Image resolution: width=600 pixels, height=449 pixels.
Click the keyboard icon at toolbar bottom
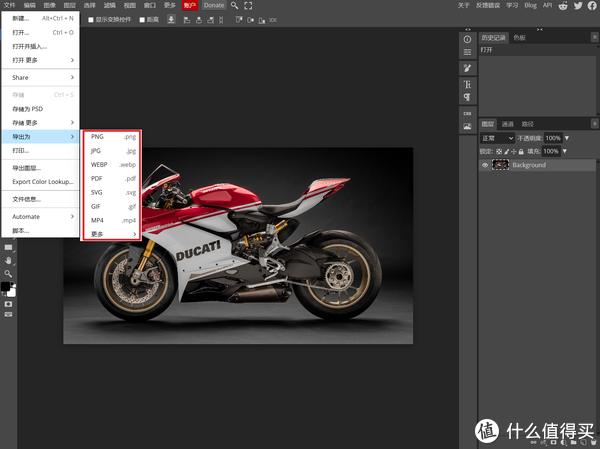click(x=8, y=314)
